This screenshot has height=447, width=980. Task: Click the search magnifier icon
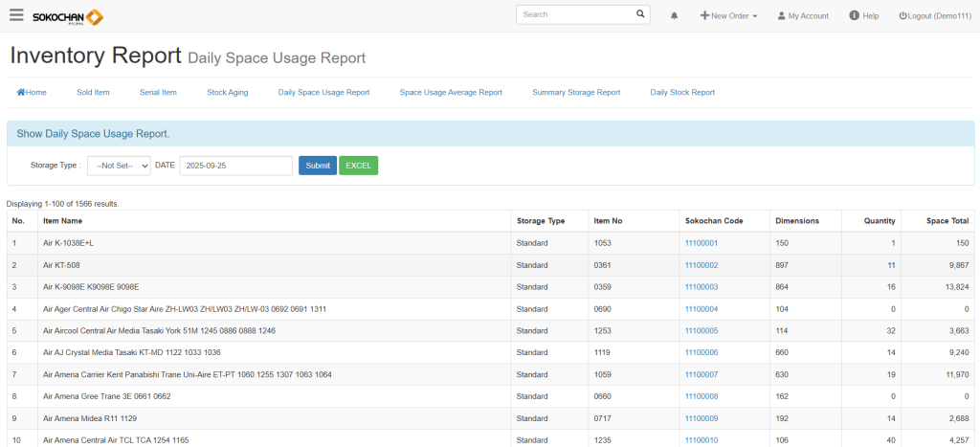pos(640,14)
